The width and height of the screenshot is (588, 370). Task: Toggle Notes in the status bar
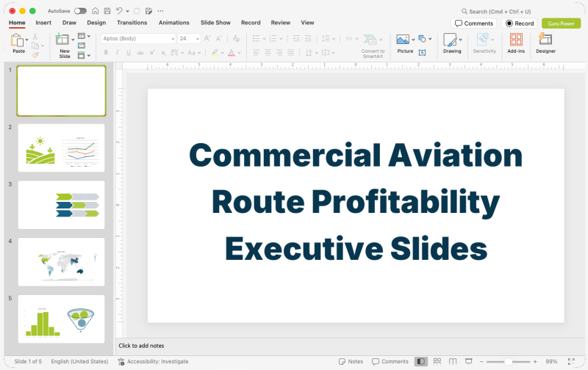click(351, 361)
